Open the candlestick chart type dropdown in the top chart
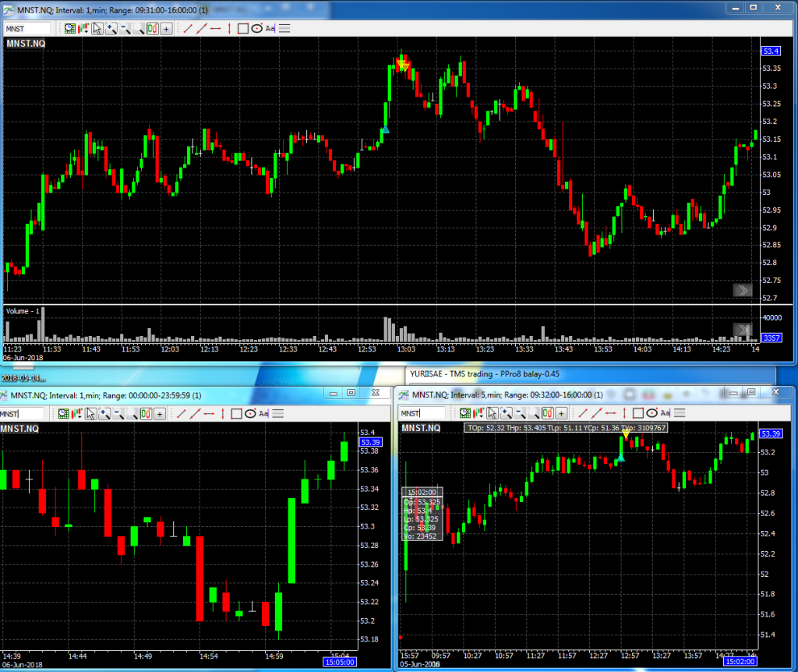 point(83,28)
